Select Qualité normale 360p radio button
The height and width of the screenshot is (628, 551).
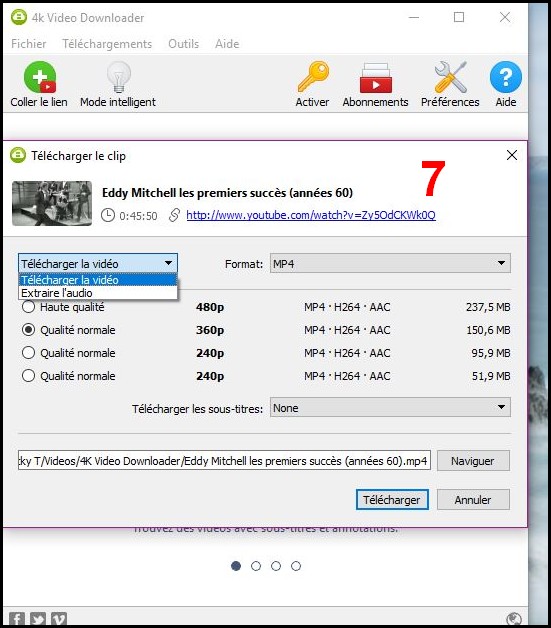[28, 330]
